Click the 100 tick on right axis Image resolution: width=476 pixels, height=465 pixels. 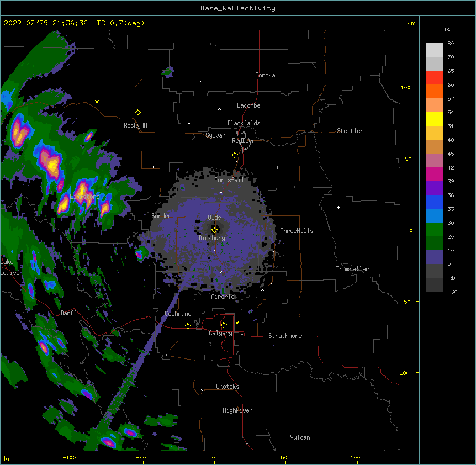[x=405, y=87]
